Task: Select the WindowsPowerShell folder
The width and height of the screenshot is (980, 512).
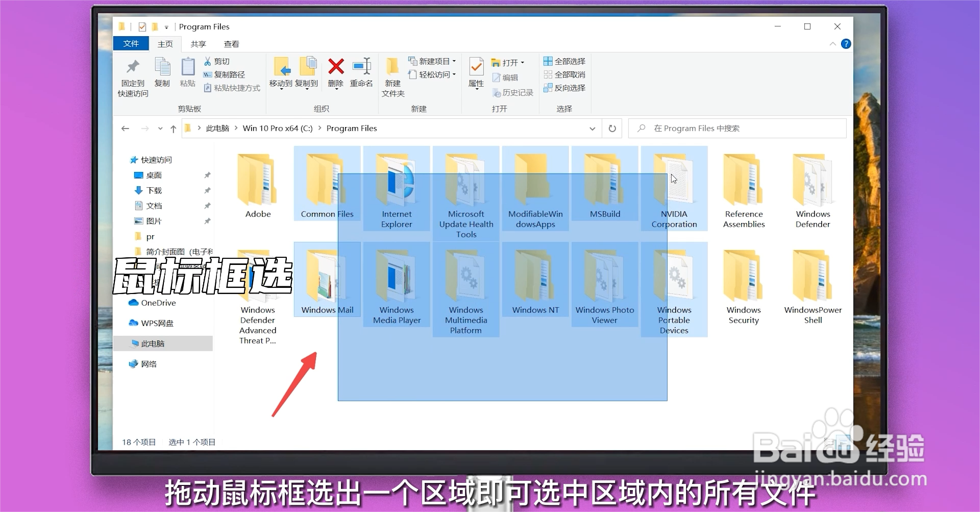Action: [813, 287]
